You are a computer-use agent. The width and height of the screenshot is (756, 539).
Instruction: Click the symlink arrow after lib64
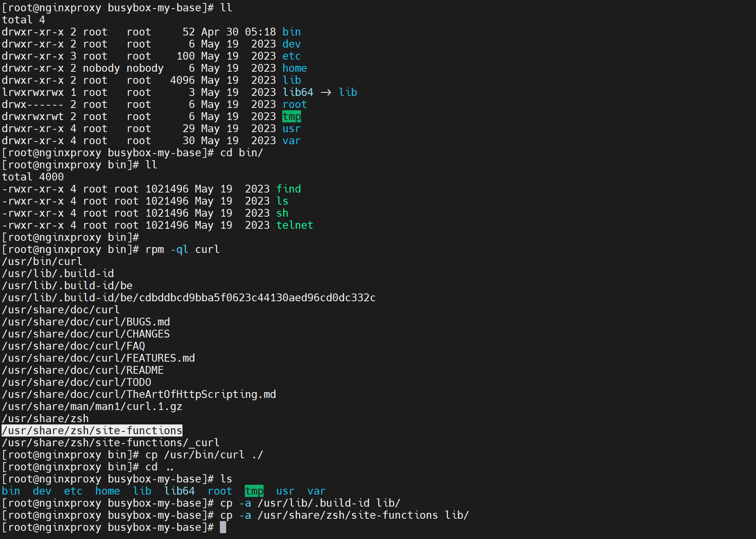(326, 92)
